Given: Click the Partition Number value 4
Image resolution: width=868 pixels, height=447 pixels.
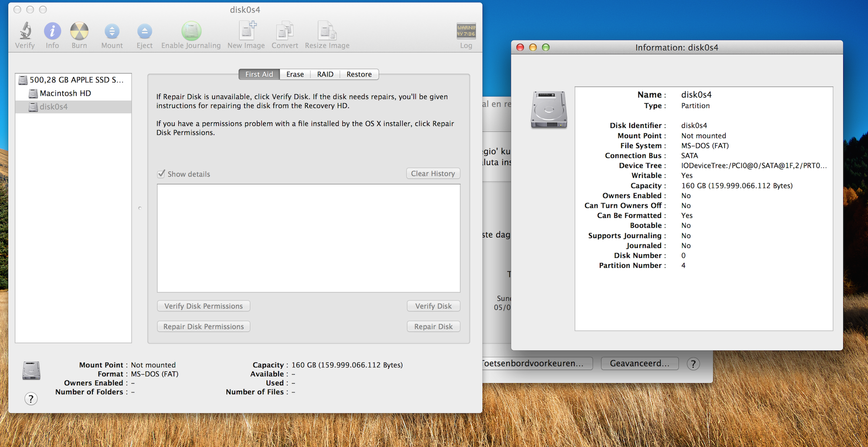Looking at the screenshot, I should [684, 266].
